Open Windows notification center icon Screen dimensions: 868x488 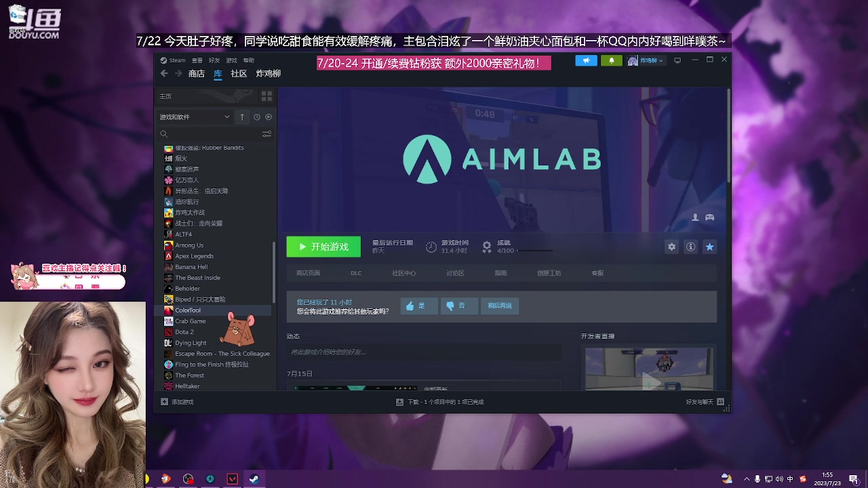click(853, 479)
